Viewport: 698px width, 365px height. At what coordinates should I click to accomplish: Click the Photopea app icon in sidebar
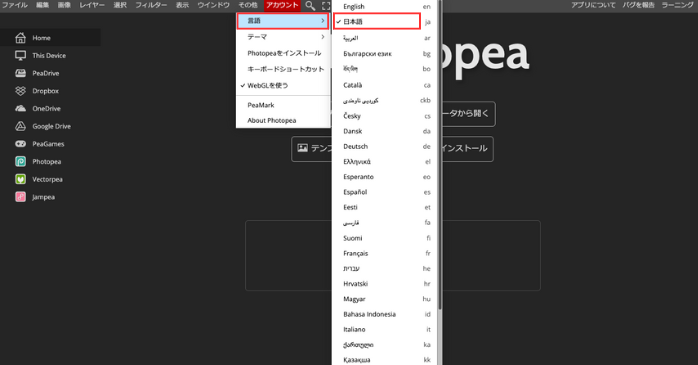click(20, 161)
